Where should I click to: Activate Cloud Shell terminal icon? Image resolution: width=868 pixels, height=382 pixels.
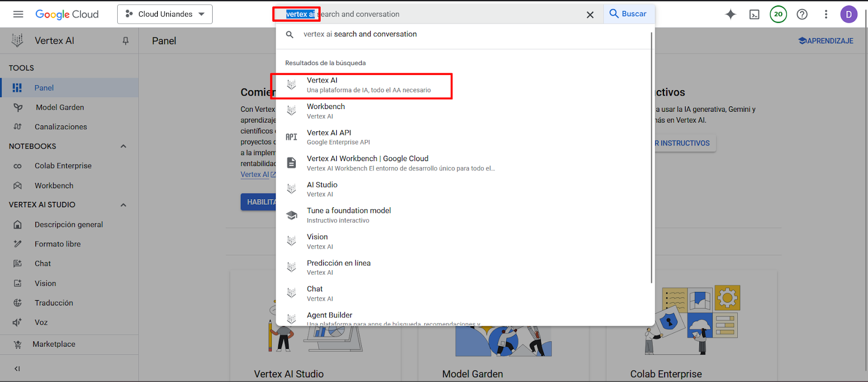click(754, 15)
